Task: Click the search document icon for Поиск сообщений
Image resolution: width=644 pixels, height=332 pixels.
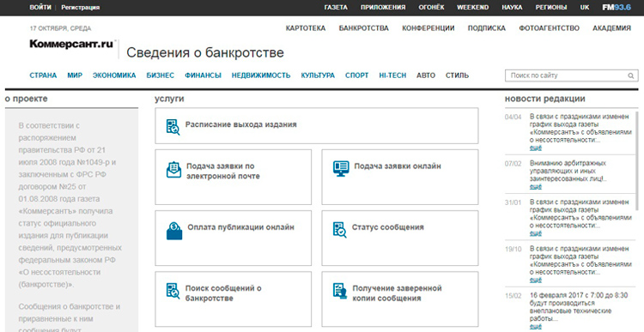Action: click(x=173, y=291)
